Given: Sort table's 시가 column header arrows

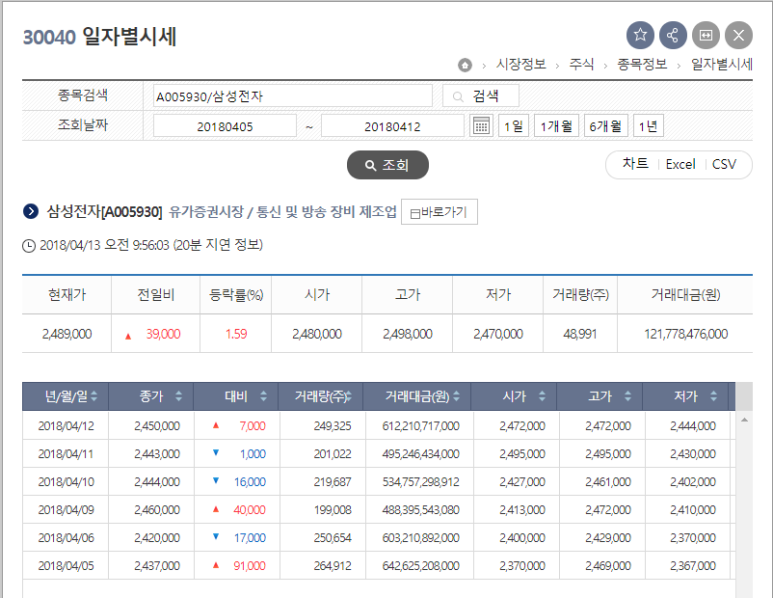Looking at the screenshot, I should [542, 396].
